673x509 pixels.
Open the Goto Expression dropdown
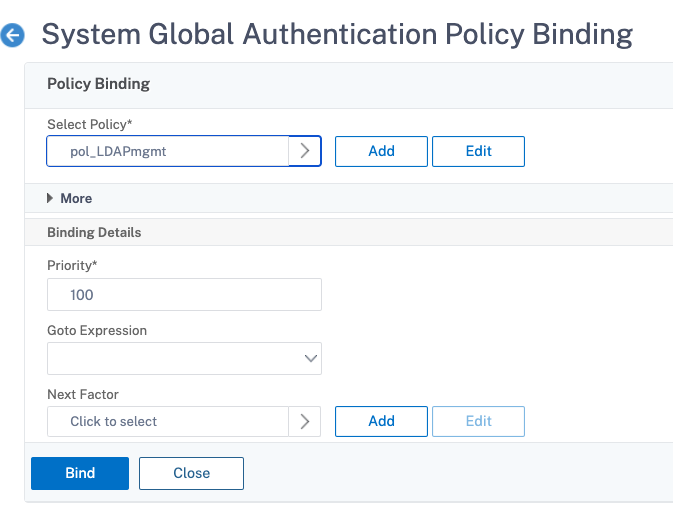[x=184, y=358]
